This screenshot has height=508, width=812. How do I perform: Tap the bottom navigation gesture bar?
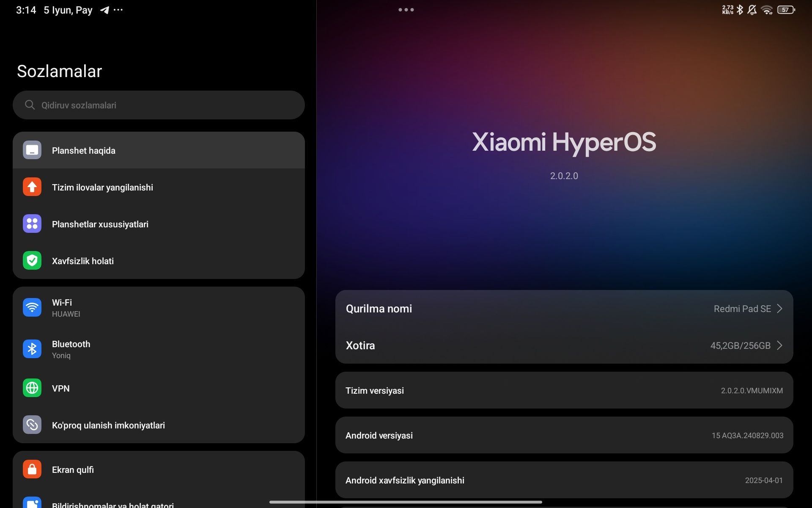[x=406, y=502]
